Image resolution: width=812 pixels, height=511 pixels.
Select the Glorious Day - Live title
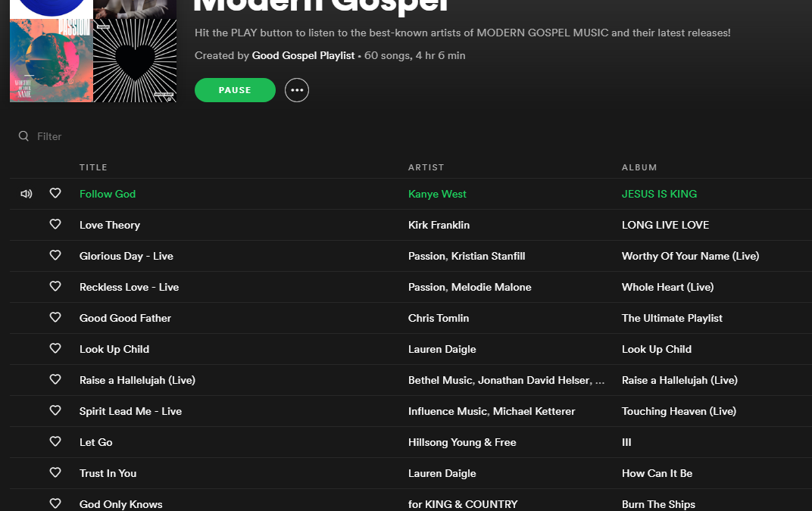[126, 256]
